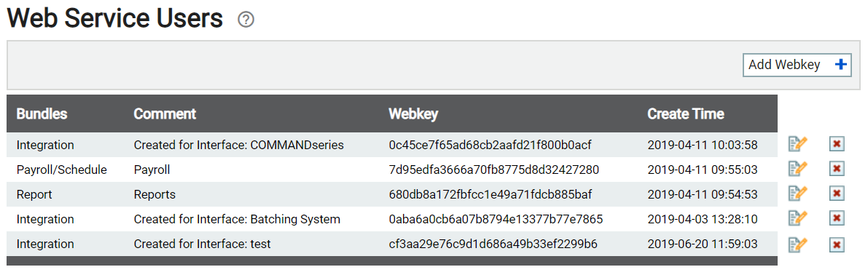The height and width of the screenshot is (275, 868).
Task: Click the blue plus icon on Add Webkey
Action: click(840, 65)
